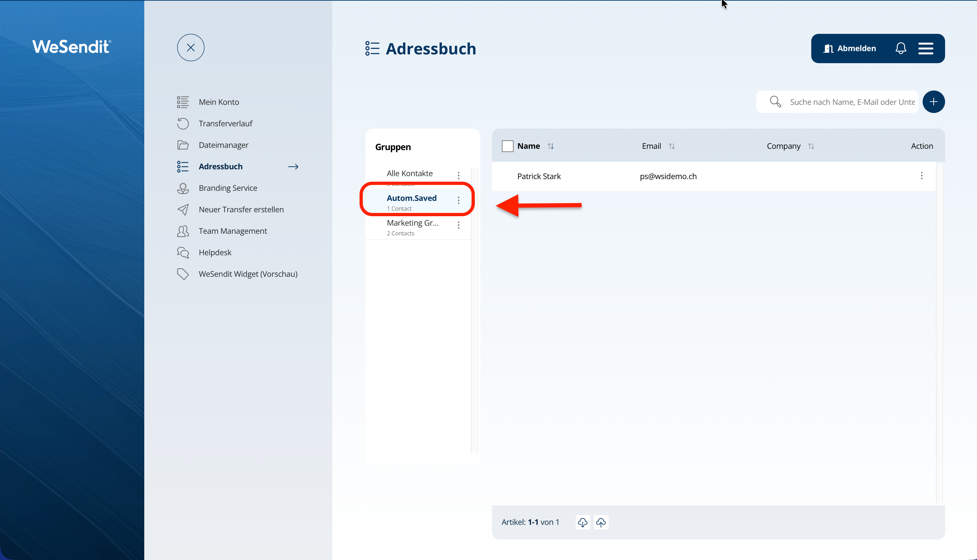Click the cloud download export icon
This screenshot has height=560, width=977.
coord(582,522)
